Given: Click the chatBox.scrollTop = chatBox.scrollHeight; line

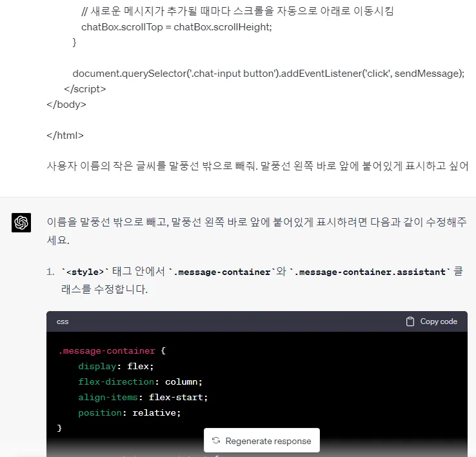Looking at the screenshot, I should coord(177,27).
